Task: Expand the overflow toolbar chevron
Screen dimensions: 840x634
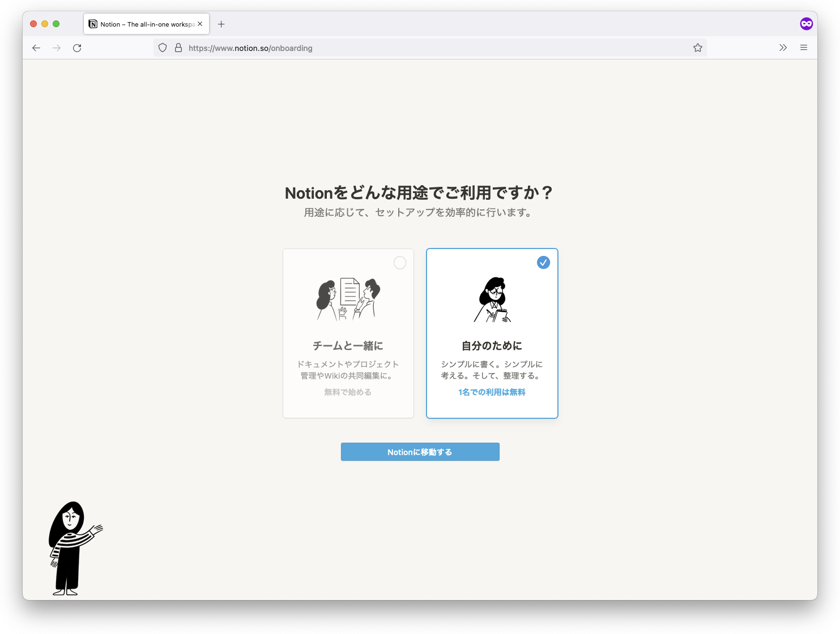Action: coord(783,48)
